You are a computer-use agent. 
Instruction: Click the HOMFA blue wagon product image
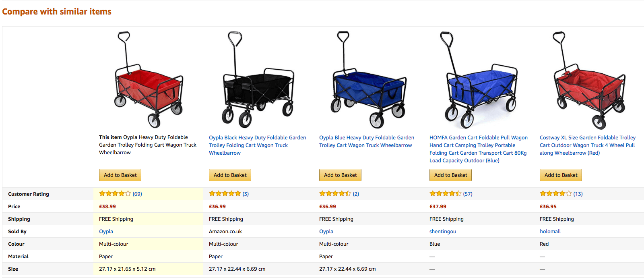(479, 81)
